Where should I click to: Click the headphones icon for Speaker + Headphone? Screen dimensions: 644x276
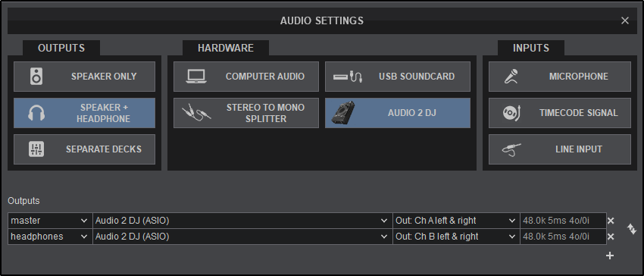coord(36,113)
